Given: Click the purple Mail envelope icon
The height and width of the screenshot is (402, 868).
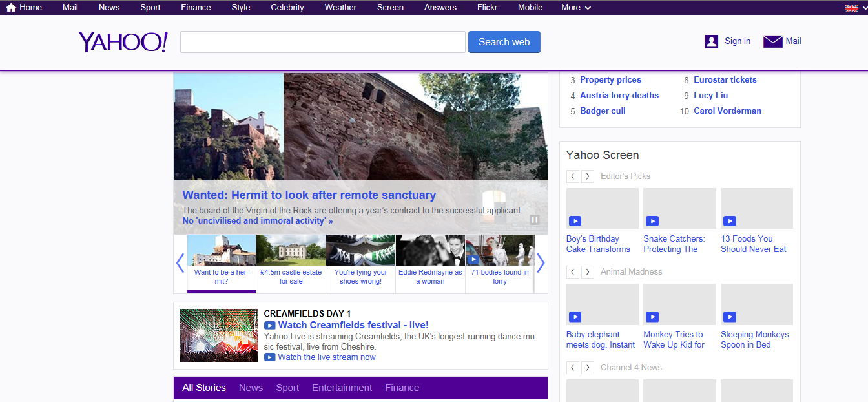Looking at the screenshot, I should (x=773, y=41).
